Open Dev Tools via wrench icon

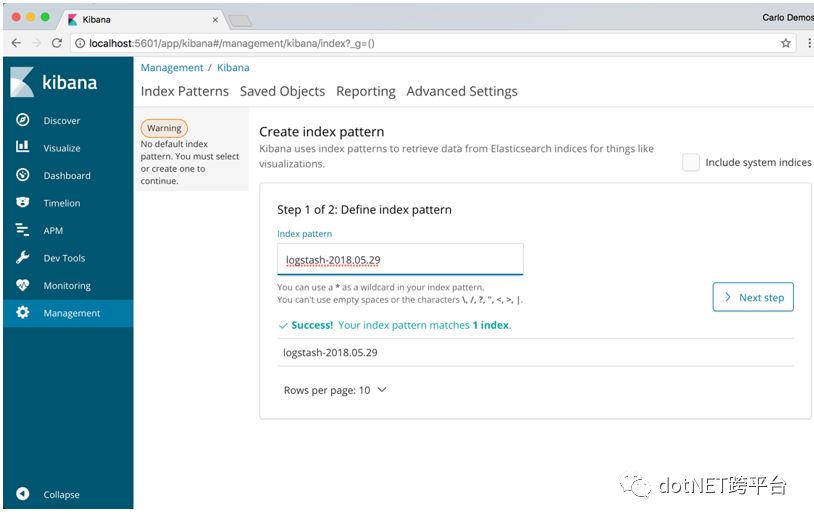pyautogui.click(x=22, y=257)
